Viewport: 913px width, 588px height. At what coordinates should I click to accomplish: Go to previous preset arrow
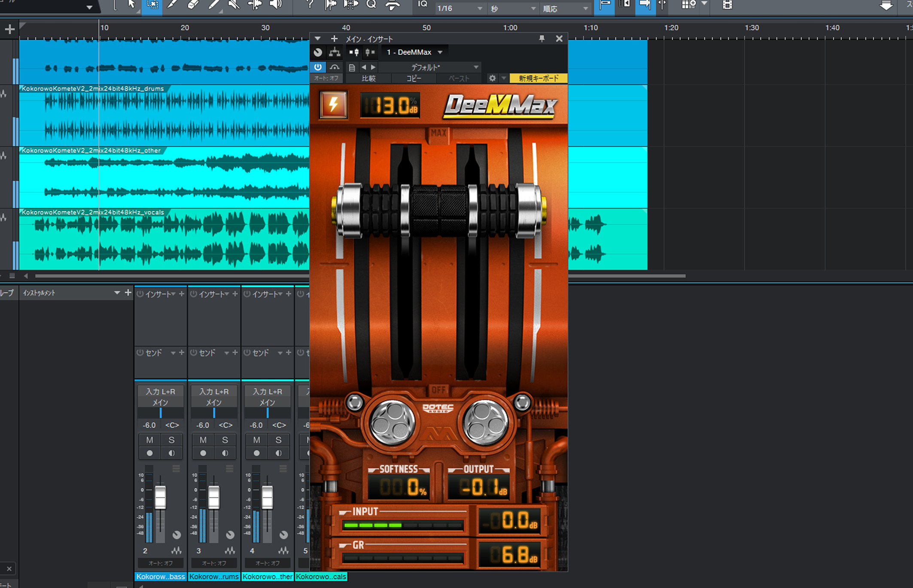coord(364,67)
